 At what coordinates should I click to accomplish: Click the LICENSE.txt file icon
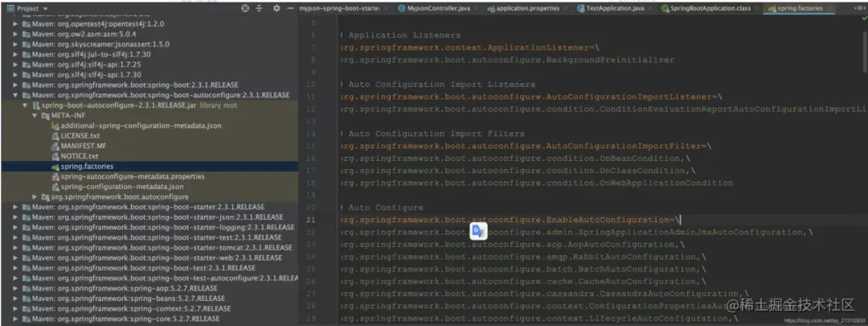55,136
